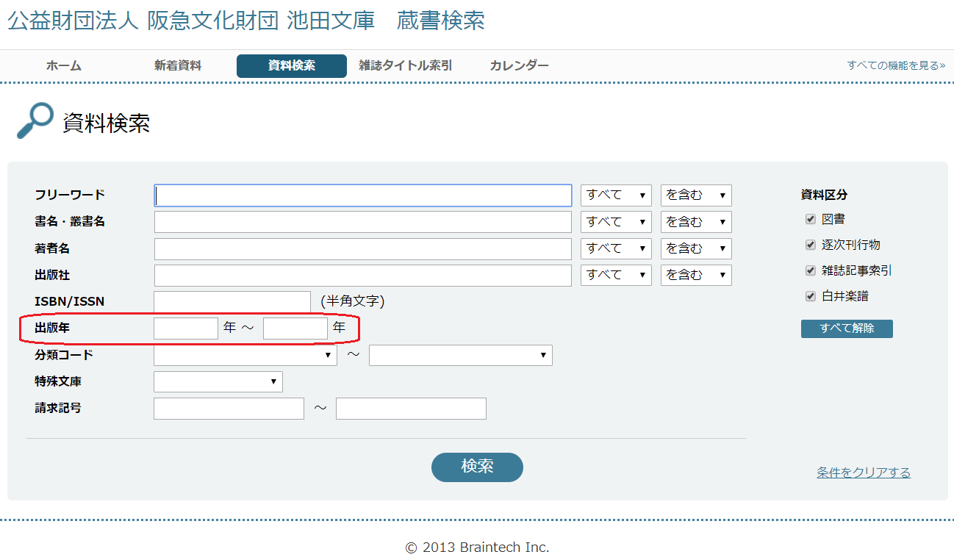Open the すべて dropdown in the 書名・叢書名 row
954x560 pixels.
pos(616,222)
